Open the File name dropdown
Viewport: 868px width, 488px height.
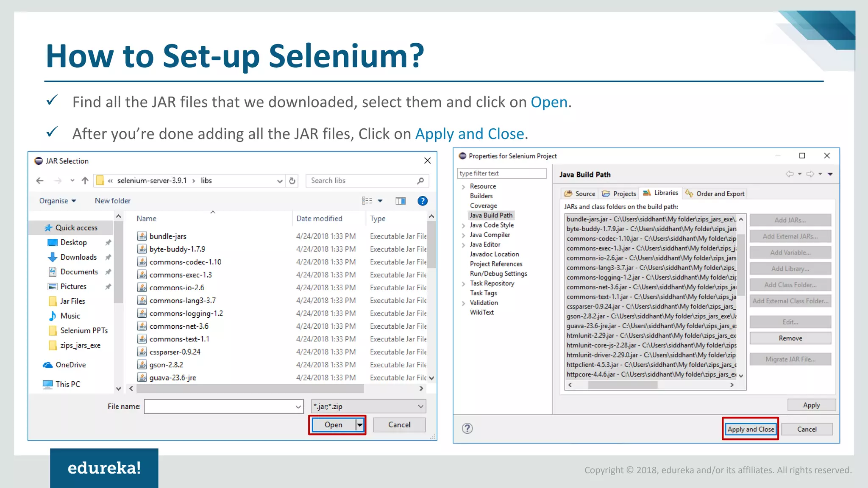[298, 407]
